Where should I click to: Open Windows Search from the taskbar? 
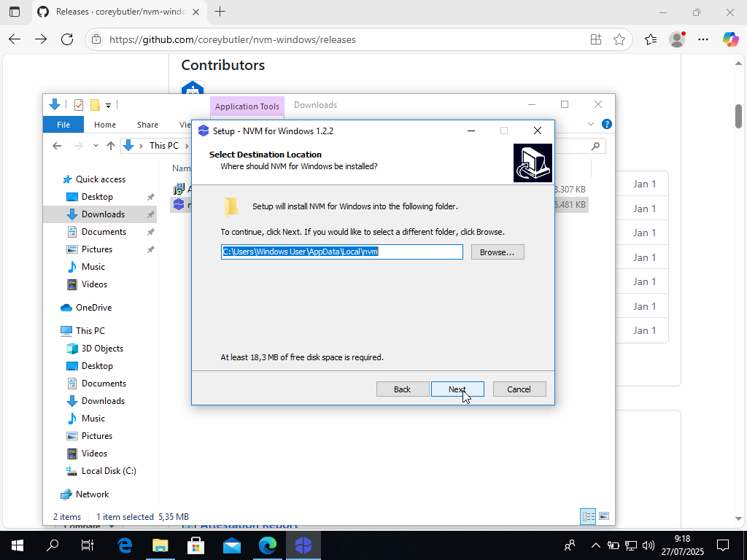pos(52,545)
